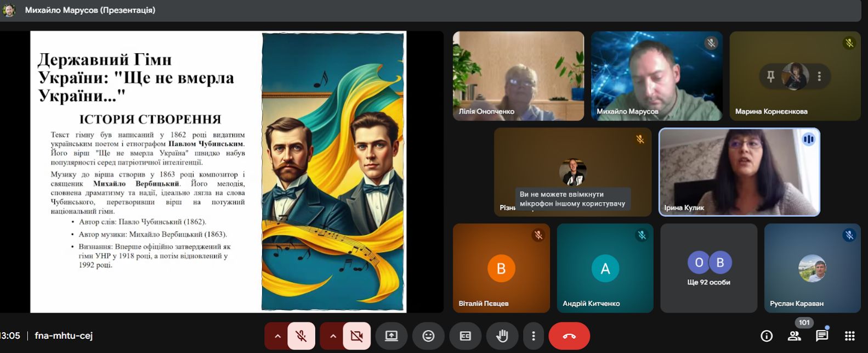Open the chat messages panel
868x353 pixels.
(x=821, y=336)
